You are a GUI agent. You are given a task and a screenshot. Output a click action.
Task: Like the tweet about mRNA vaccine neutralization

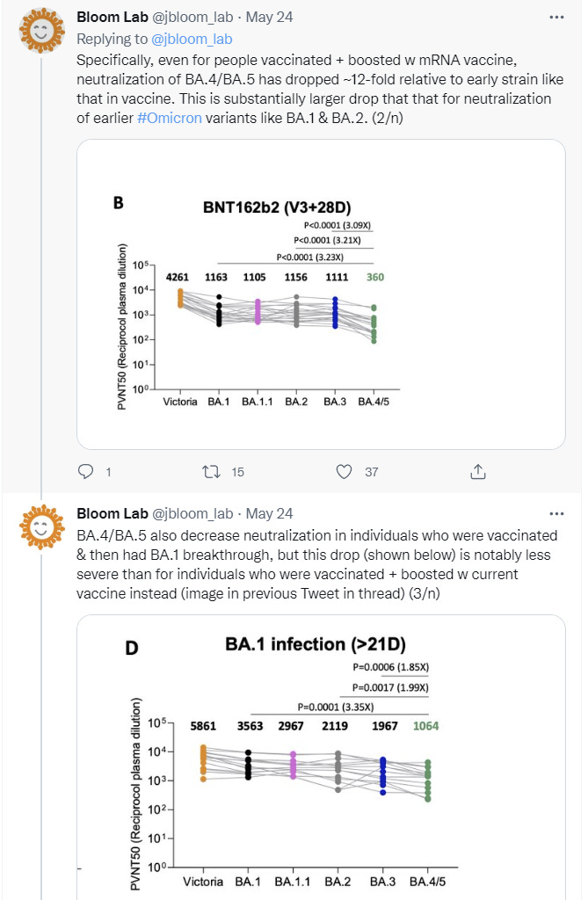[x=345, y=472]
